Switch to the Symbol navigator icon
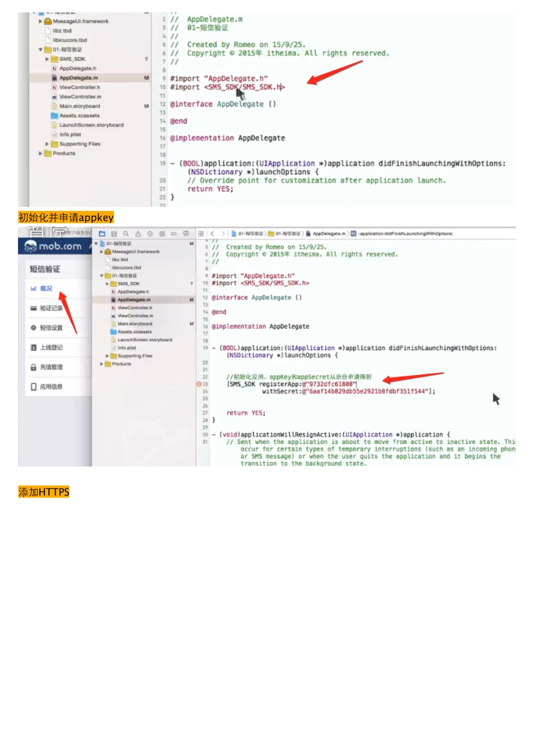534x756 pixels. [x=114, y=234]
